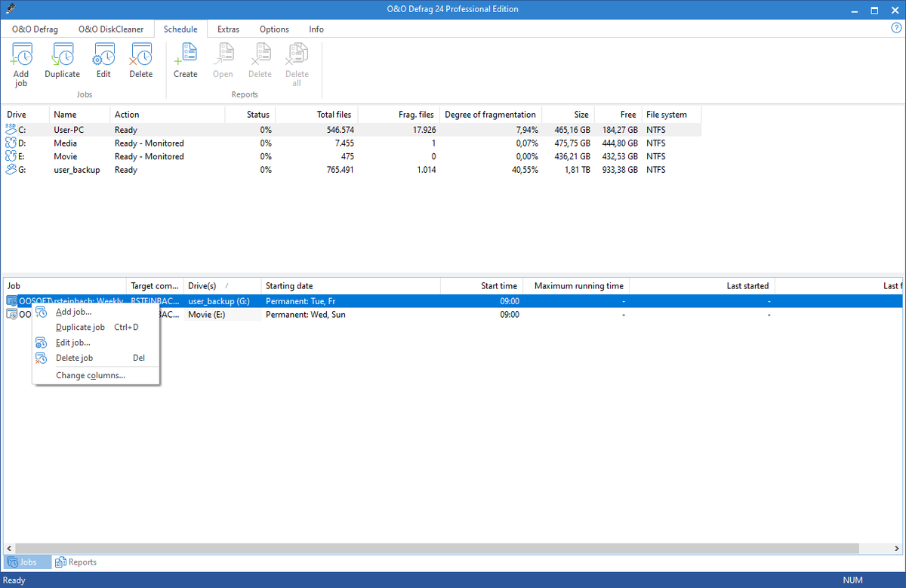Open help via the question mark icon
Viewport: 906px width, 588px height.
click(895, 29)
